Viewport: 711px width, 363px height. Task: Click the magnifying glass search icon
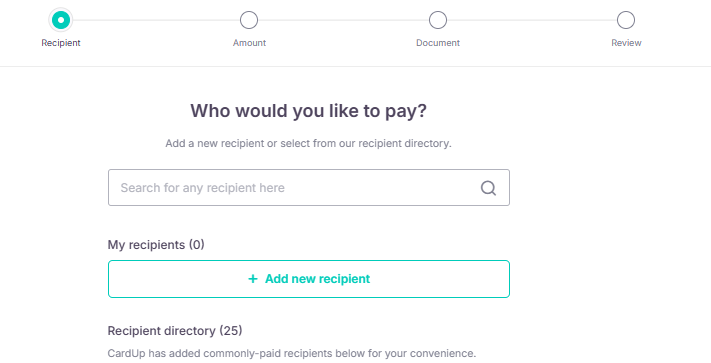click(488, 188)
